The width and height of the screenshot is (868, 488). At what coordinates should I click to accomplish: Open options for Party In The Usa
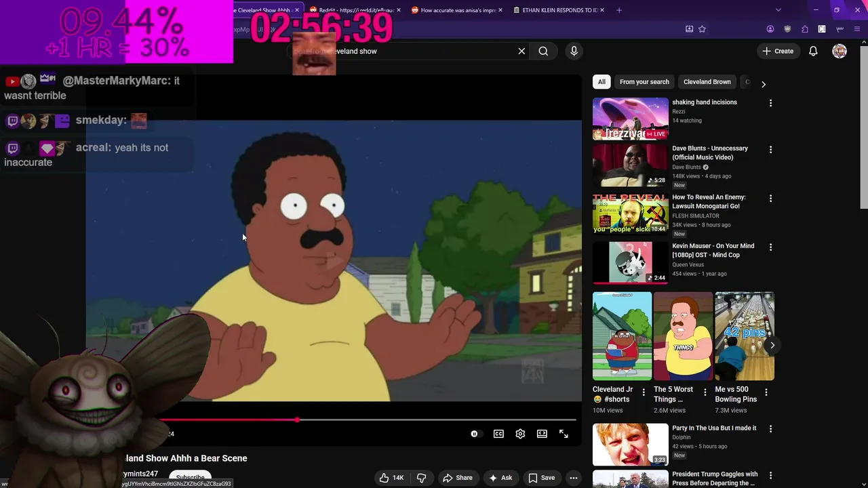click(x=770, y=429)
